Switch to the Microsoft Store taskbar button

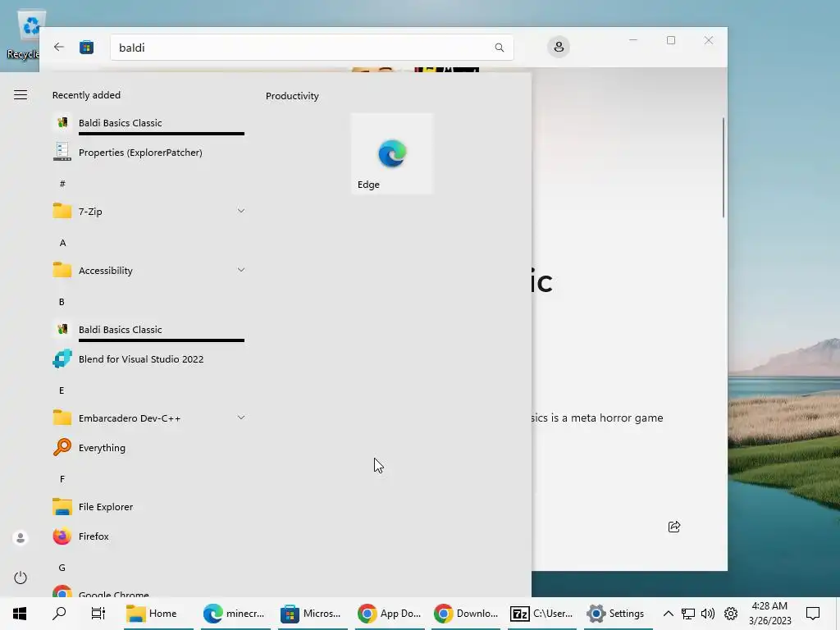[313, 614]
